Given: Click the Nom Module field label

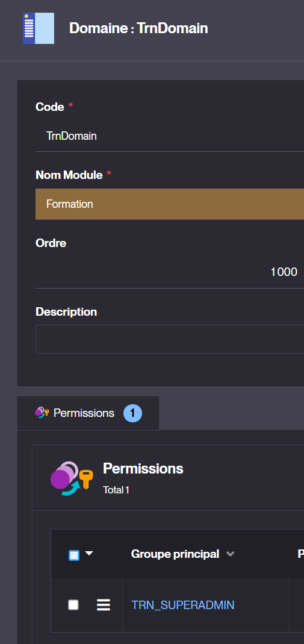Looking at the screenshot, I should pos(69,175).
